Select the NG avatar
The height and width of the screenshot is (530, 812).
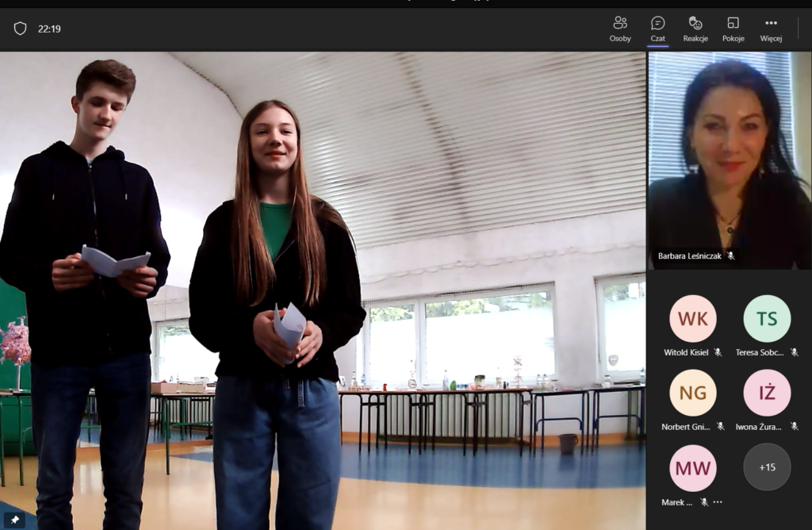click(693, 394)
